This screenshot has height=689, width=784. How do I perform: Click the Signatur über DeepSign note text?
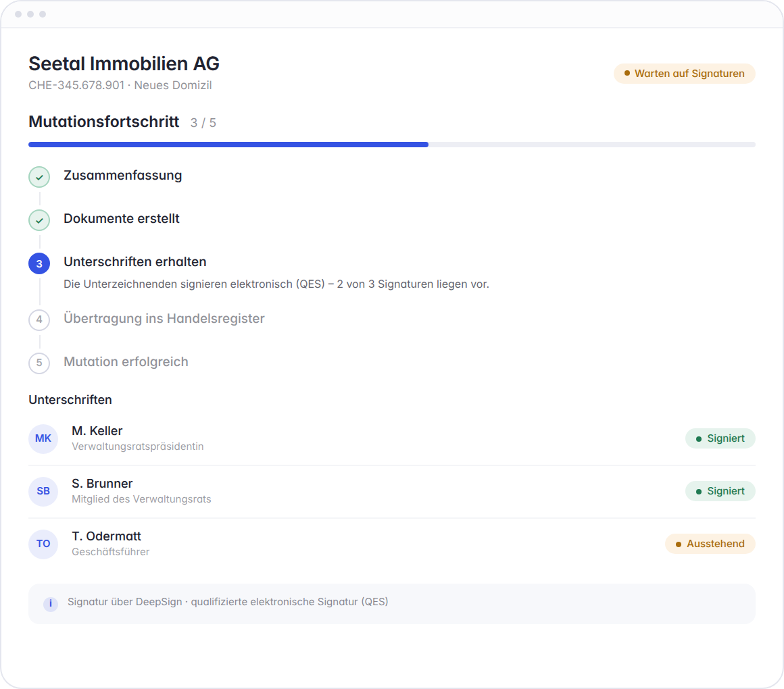click(x=228, y=602)
